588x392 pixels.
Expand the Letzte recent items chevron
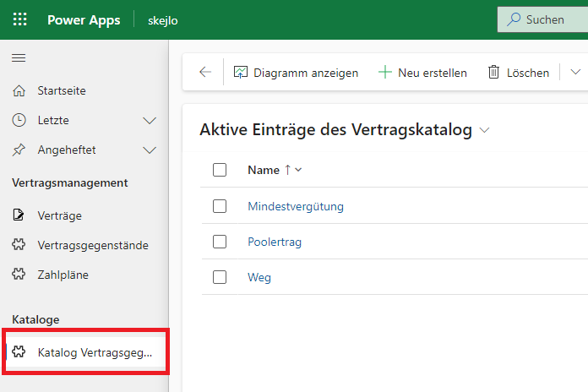pos(150,120)
